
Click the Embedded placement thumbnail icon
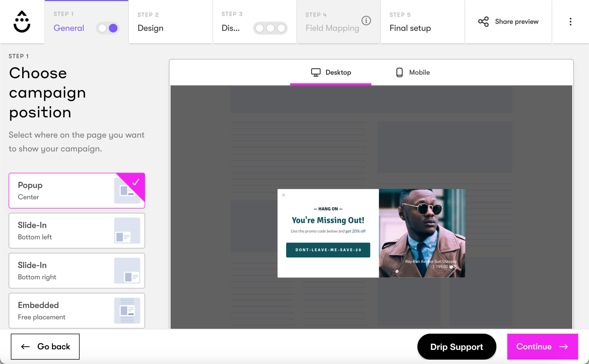tap(127, 311)
